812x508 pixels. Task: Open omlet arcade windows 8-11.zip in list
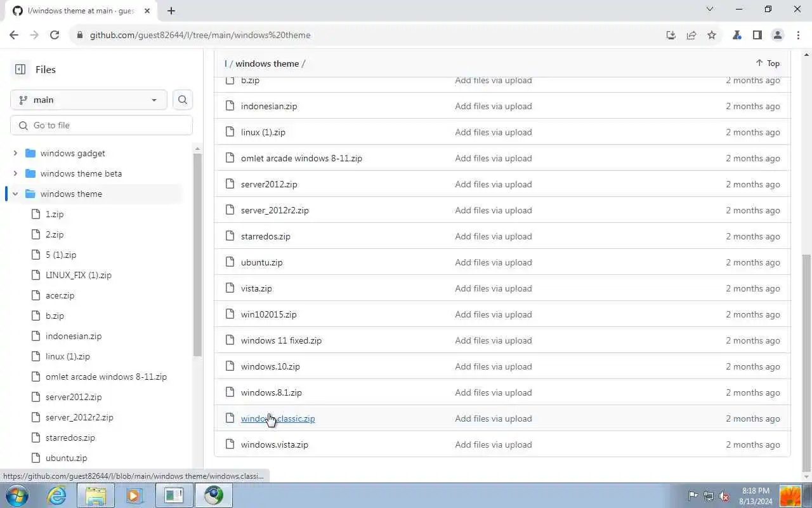tap(301, 158)
